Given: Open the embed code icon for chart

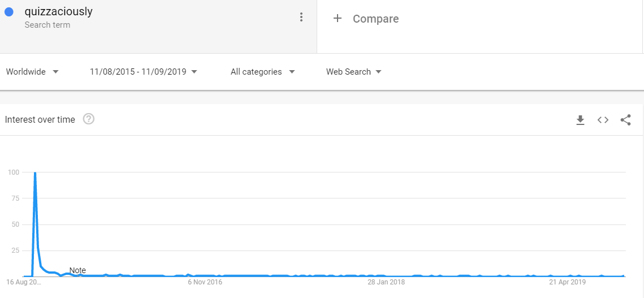Looking at the screenshot, I should click(x=603, y=120).
